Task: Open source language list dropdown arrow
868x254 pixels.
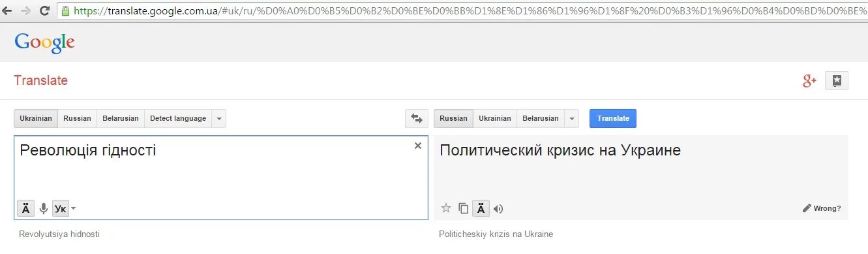Action: click(219, 118)
